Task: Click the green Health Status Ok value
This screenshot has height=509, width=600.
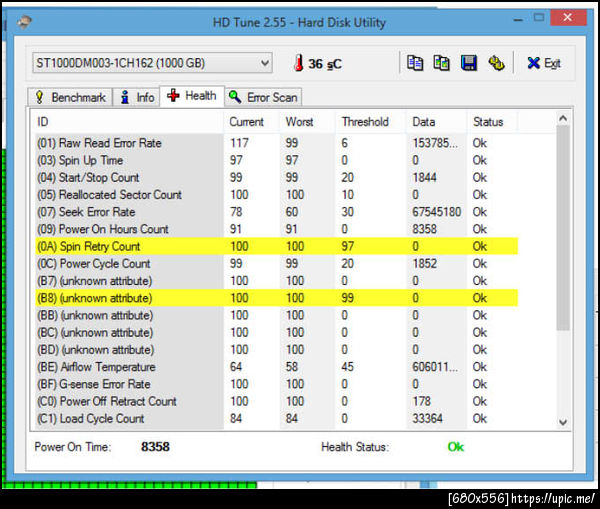Action: point(456,447)
